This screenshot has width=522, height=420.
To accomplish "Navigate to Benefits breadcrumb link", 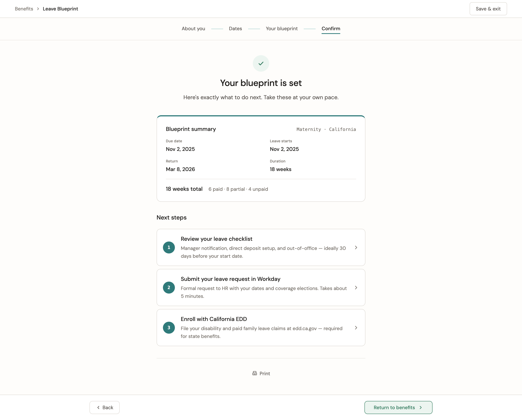I will (x=24, y=9).
